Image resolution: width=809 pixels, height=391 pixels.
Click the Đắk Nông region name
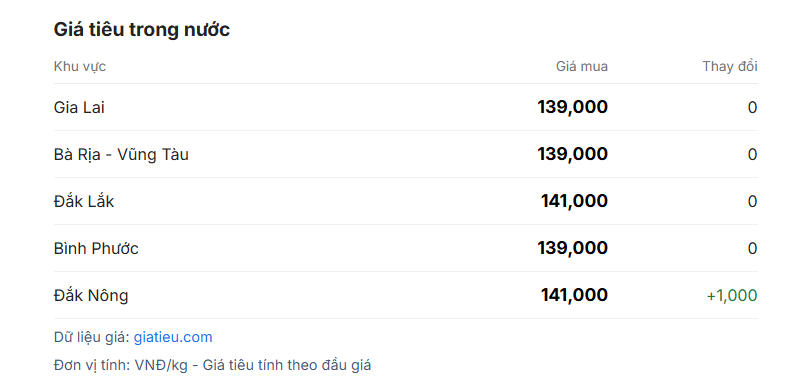pos(91,295)
